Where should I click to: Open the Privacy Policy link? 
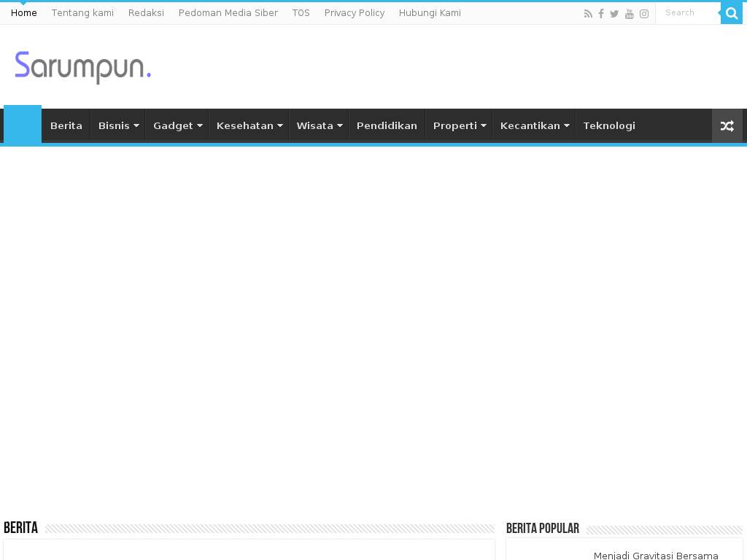(x=355, y=13)
